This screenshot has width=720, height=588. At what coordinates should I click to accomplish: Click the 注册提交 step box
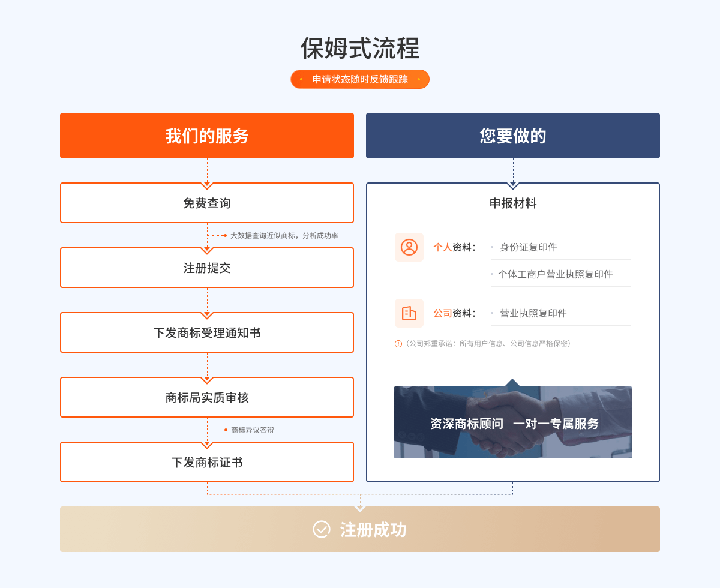tap(207, 268)
